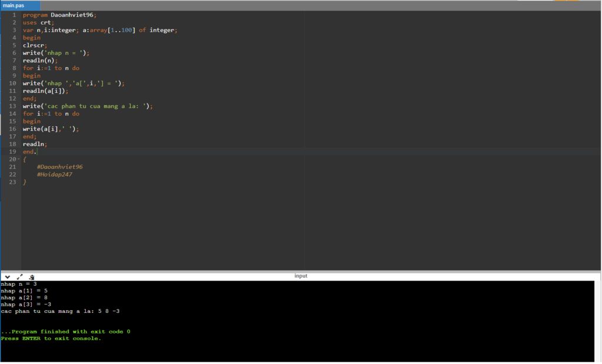Click console output "nhap a[2] = 8"
This screenshot has width=602, height=364.
point(24,298)
